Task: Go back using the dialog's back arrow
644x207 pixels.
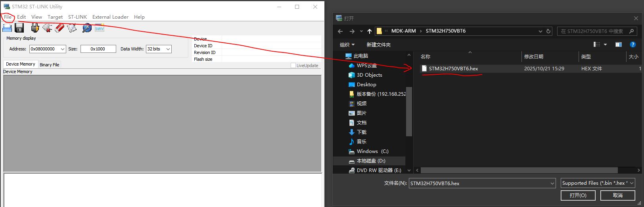Action: click(x=340, y=31)
